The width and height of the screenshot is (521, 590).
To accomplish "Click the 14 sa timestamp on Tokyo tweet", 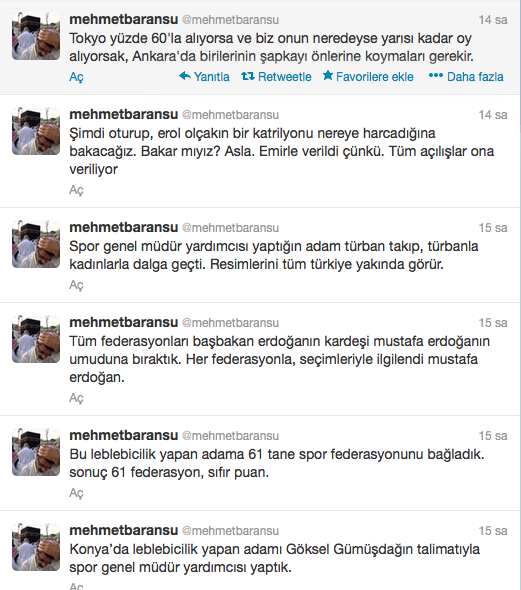I will point(493,20).
